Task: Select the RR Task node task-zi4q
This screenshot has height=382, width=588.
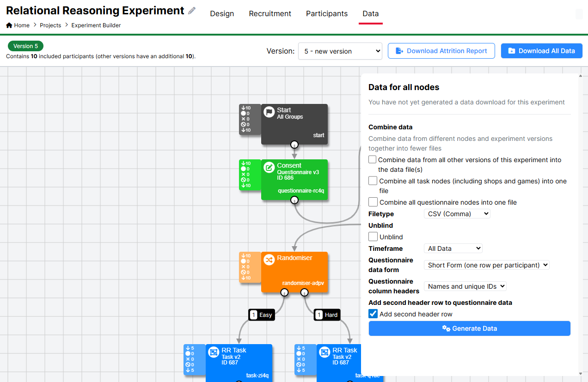Action: pos(239,363)
